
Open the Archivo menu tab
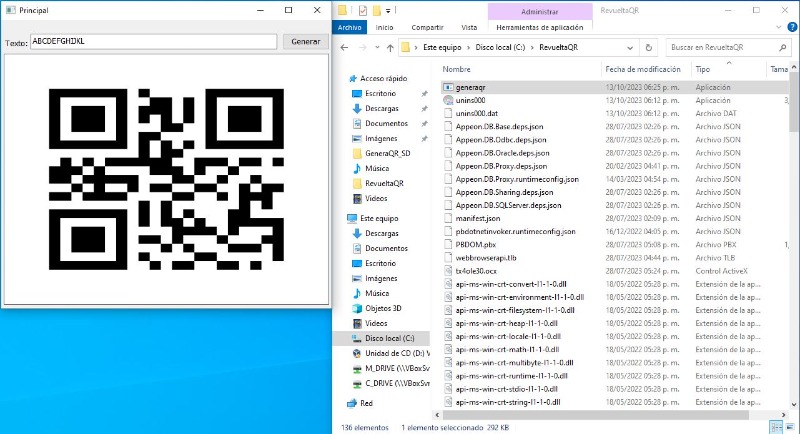pyautogui.click(x=350, y=27)
